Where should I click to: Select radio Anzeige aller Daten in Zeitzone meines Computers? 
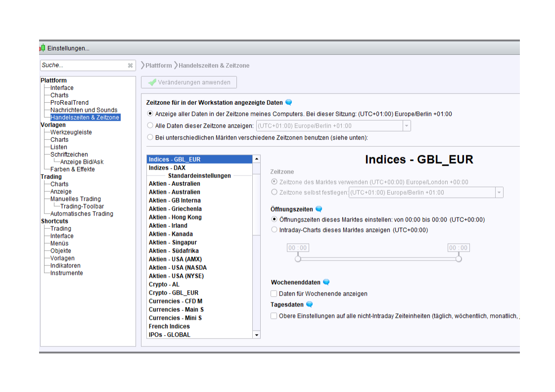(150, 114)
